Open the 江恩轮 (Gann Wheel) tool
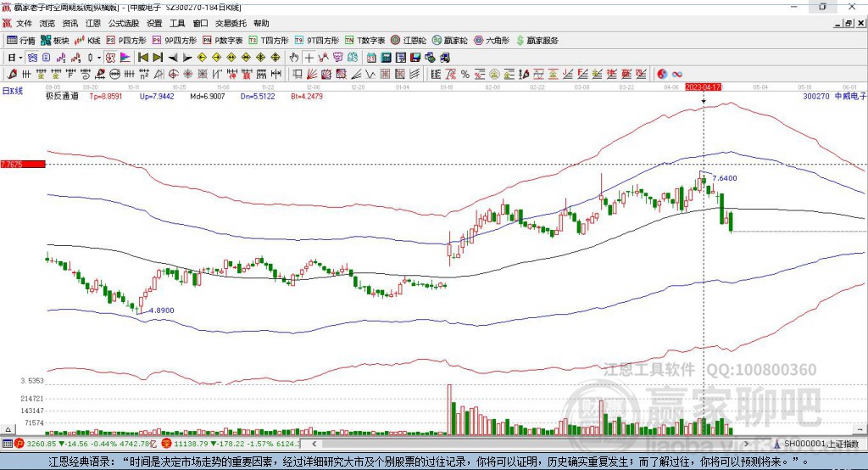This screenshot has width=868, height=470. [409, 41]
